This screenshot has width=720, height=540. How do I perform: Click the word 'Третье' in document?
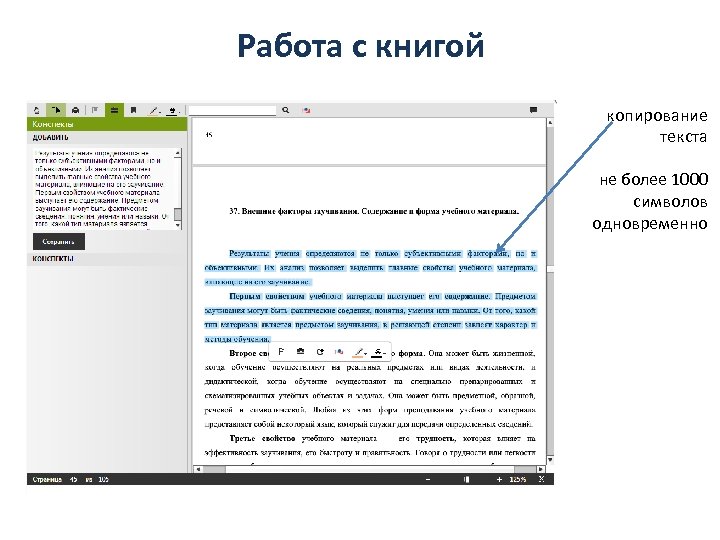(242, 438)
